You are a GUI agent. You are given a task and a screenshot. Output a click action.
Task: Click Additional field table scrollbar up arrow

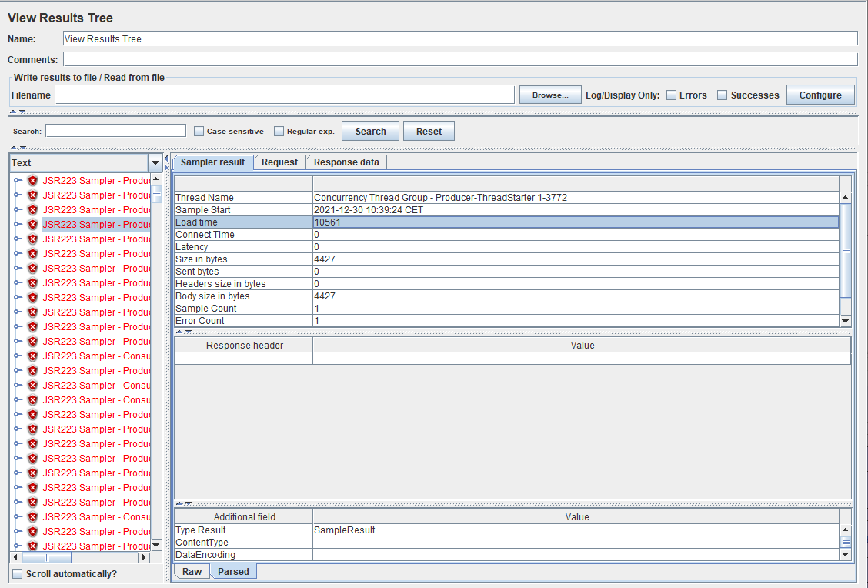(846, 530)
